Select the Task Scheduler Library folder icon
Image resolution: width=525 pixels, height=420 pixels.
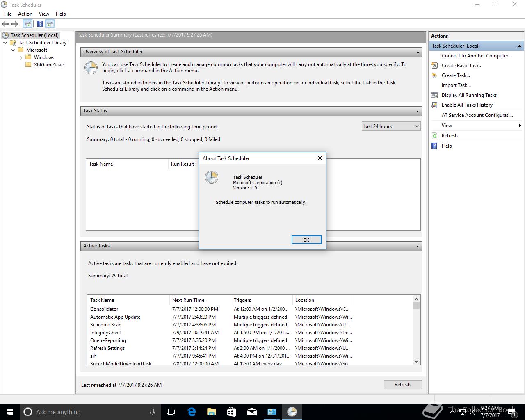(13, 43)
